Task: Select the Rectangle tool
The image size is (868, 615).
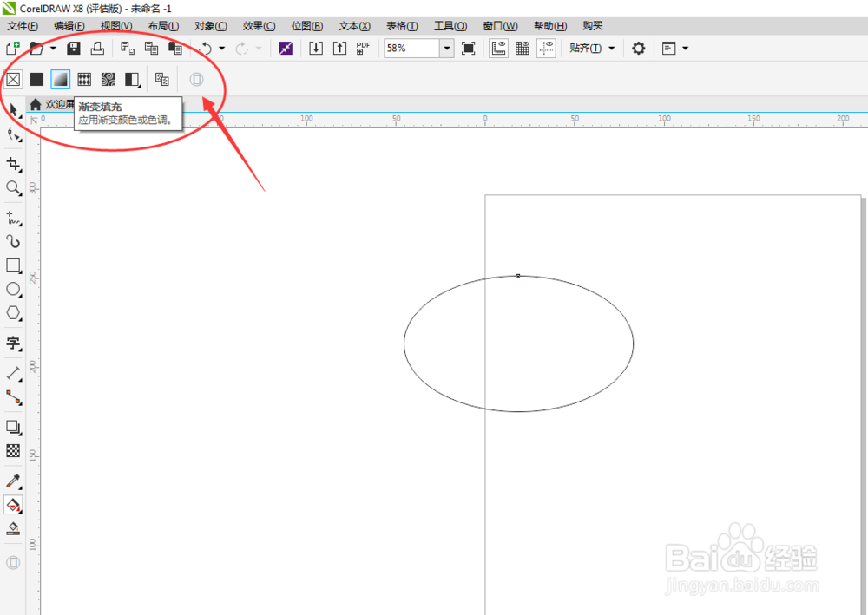Action: (14, 266)
